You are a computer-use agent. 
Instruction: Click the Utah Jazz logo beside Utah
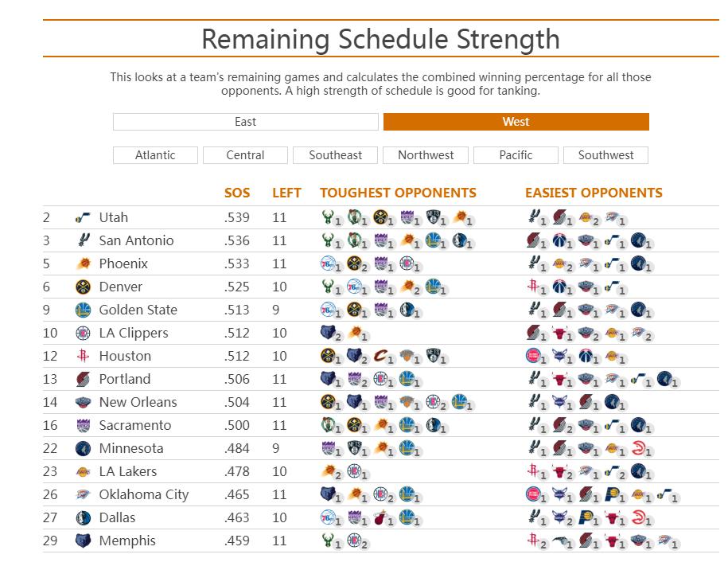[83, 217]
